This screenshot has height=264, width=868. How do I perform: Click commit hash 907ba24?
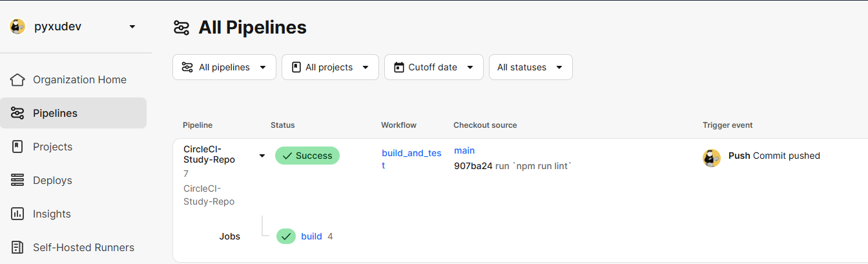tap(473, 166)
